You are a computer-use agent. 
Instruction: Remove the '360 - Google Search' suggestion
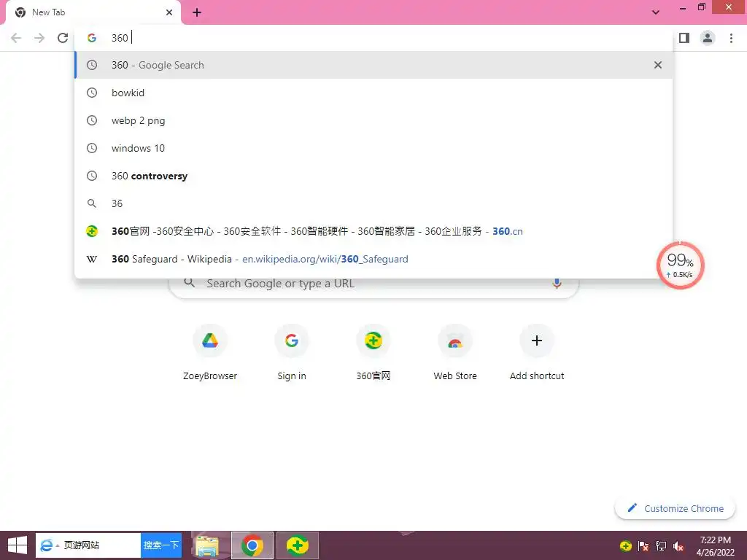[658, 65]
